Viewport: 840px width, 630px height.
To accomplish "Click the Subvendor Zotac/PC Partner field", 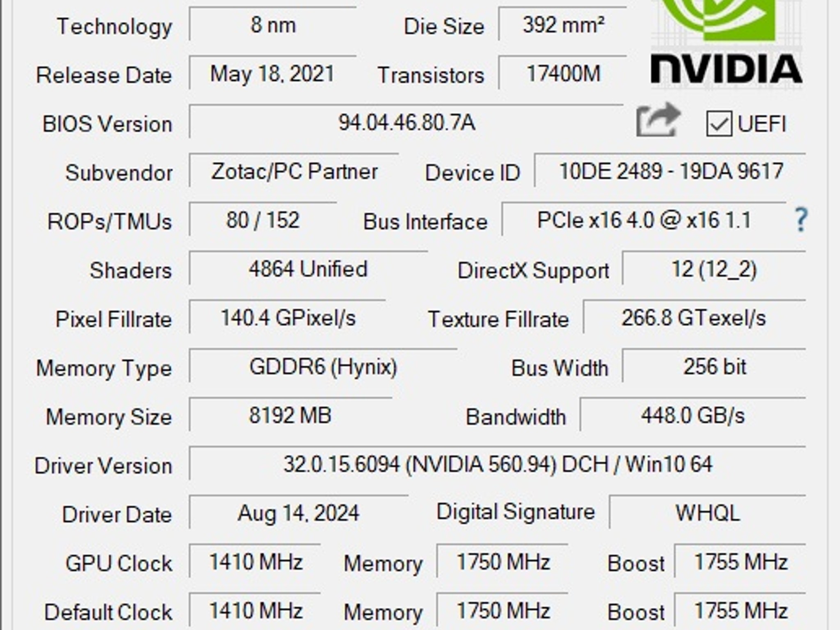I will click(x=294, y=171).
